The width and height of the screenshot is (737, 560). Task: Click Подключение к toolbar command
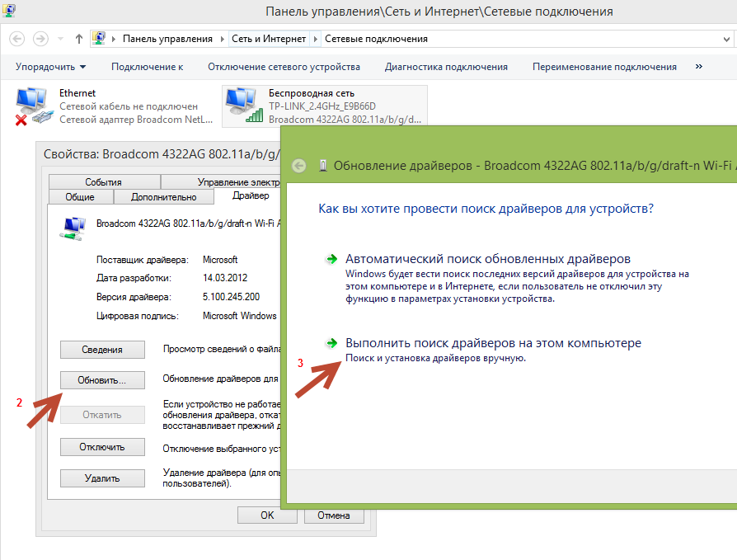coord(147,67)
